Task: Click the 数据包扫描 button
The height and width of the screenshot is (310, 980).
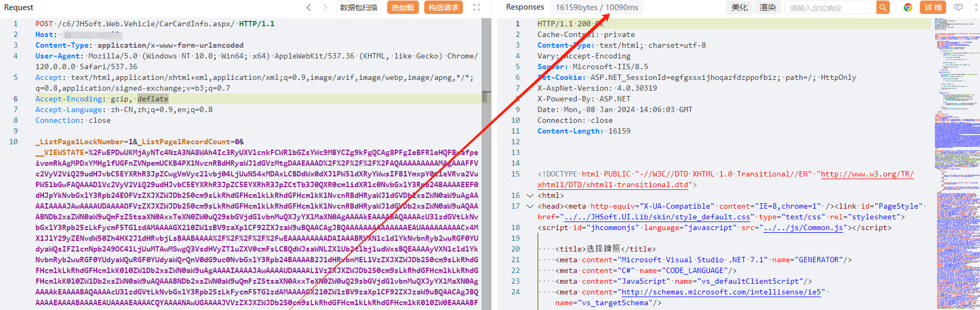Action: pos(359,8)
